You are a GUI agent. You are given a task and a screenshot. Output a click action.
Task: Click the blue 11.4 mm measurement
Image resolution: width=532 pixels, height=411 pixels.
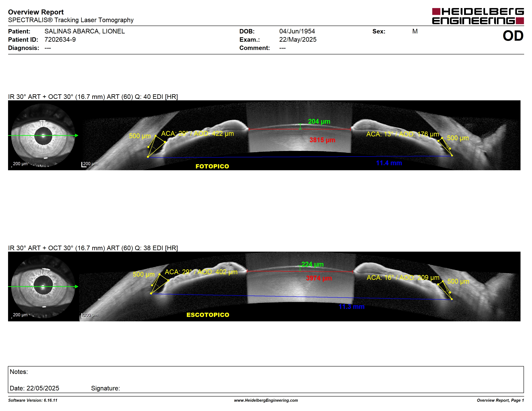pyautogui.click(x=389, y=163)
